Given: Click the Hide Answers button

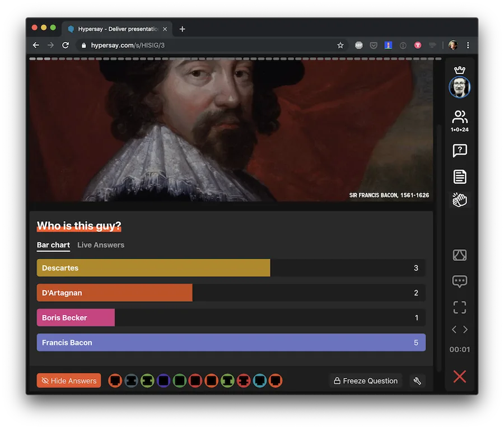Looking at the screenshot, I should coord(69,381).
